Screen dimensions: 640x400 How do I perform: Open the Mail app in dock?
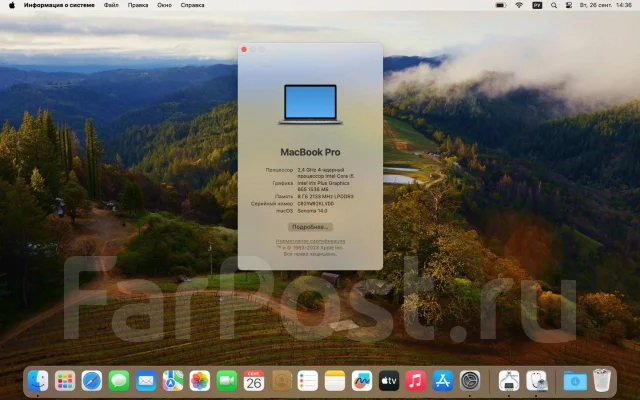(x=146, y=381)
